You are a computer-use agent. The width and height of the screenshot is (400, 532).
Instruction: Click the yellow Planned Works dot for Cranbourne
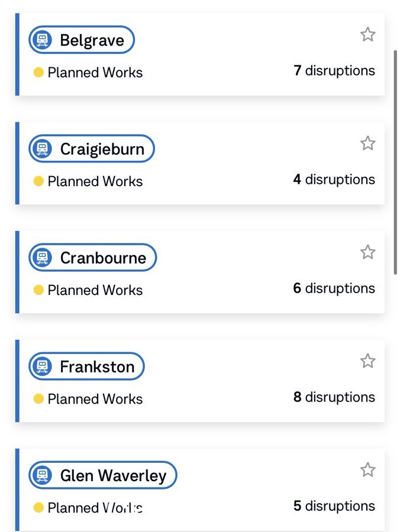[38, 290]
